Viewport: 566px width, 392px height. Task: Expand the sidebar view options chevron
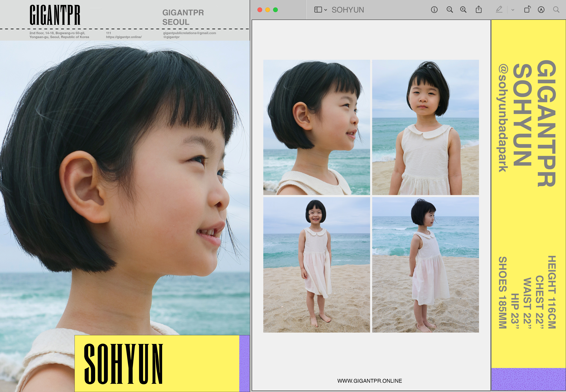point(325,10)
